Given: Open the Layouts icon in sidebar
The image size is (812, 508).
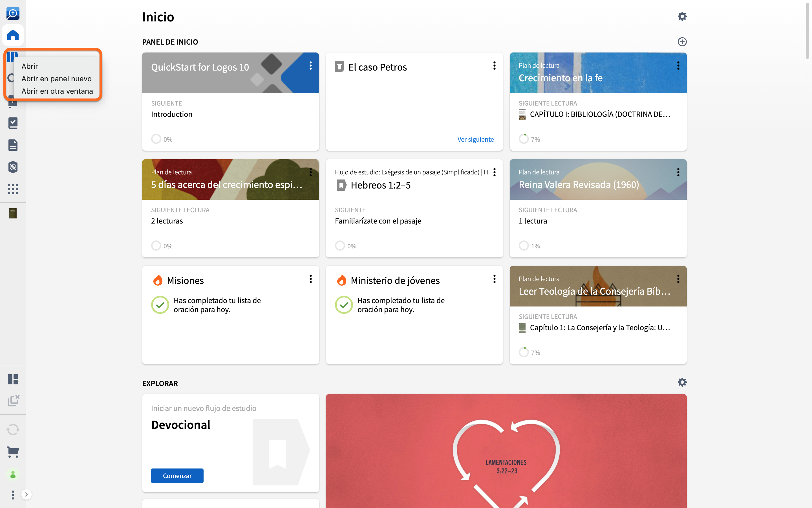Looking at the screenshot, I should click(13, 379).
